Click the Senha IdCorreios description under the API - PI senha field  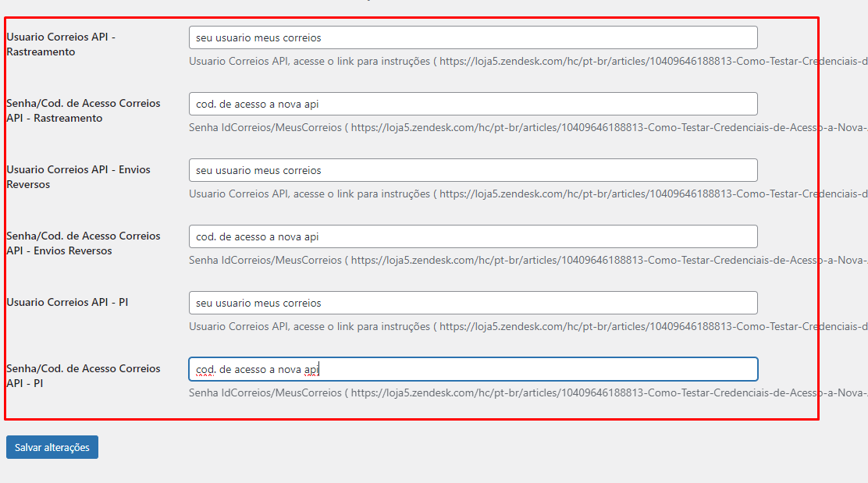coord(528,392)
